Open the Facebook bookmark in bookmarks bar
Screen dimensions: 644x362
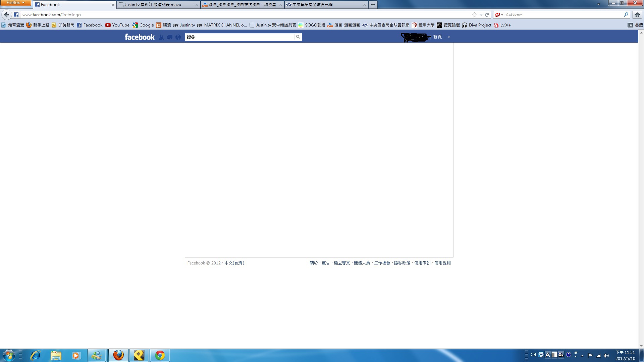90,25
